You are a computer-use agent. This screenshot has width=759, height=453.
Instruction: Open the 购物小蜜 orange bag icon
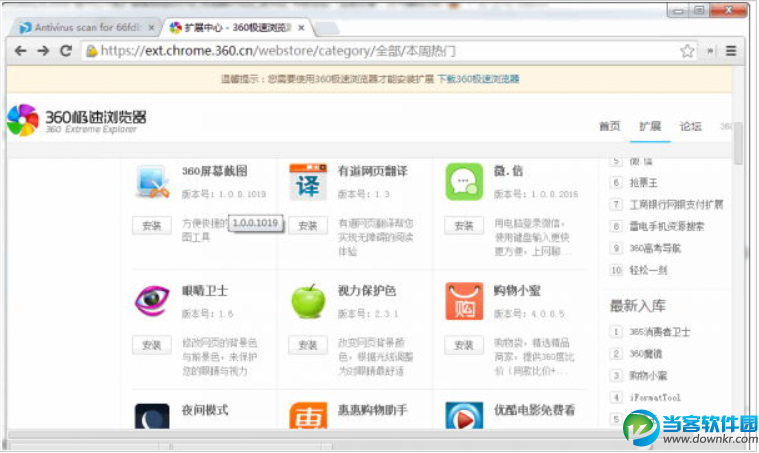pos(464,301)
